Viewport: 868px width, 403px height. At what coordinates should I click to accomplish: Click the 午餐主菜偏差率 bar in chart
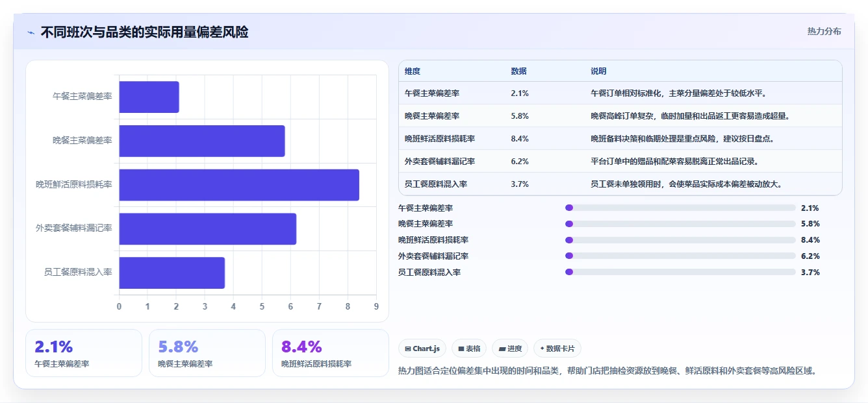(x=149, y=97)
